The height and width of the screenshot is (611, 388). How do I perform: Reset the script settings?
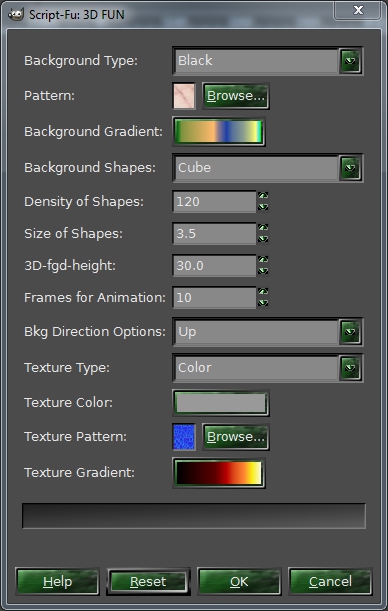click(x=148, y=581)
